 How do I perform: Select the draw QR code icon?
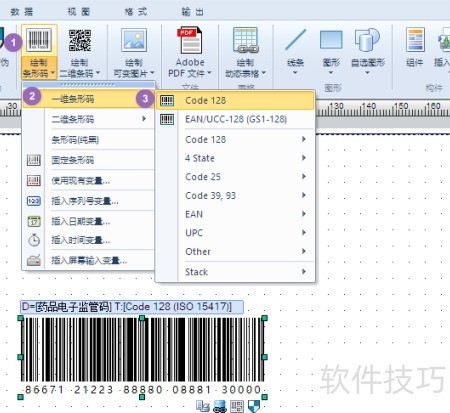[80, 40]
